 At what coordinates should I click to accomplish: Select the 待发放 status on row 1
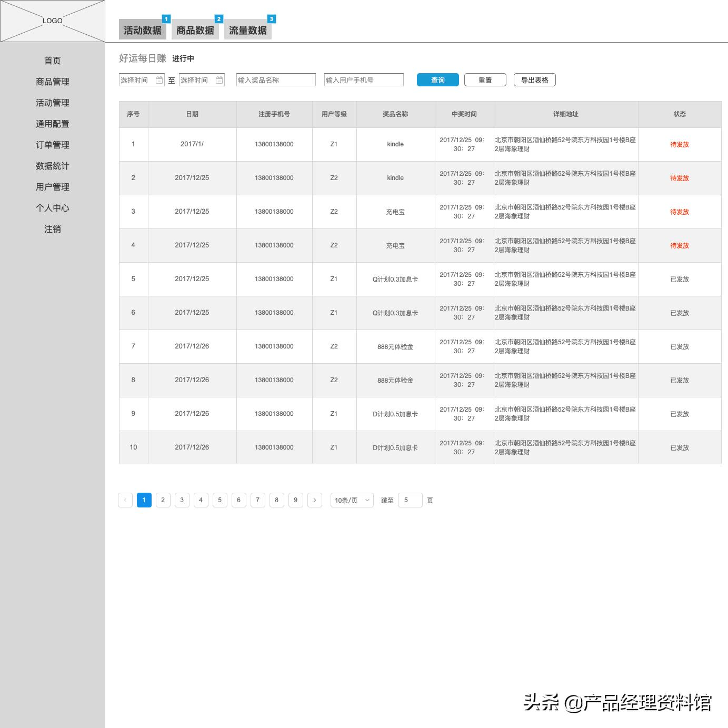[x=680, y=144]
